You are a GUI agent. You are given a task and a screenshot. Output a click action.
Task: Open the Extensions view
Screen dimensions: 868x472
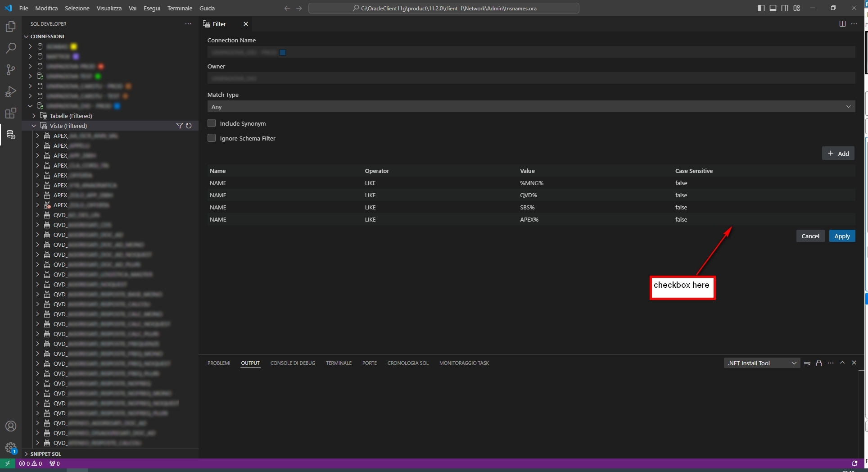pos(10,113)
